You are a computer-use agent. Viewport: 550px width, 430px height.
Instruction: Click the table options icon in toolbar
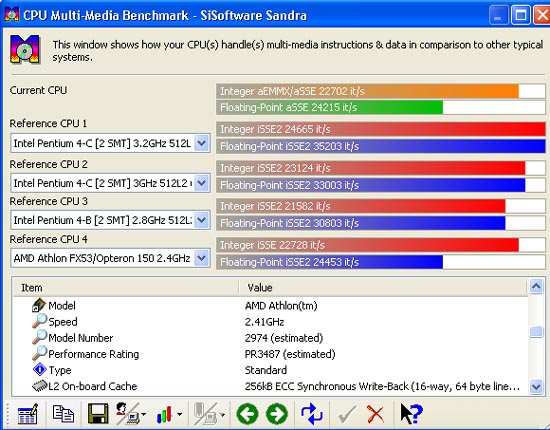(27, 414)
